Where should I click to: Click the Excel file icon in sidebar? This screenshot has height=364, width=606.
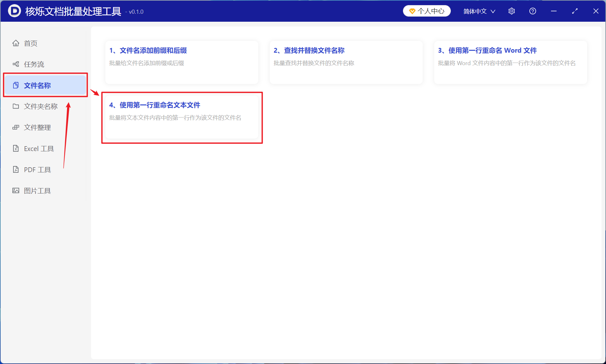point(16,148)
